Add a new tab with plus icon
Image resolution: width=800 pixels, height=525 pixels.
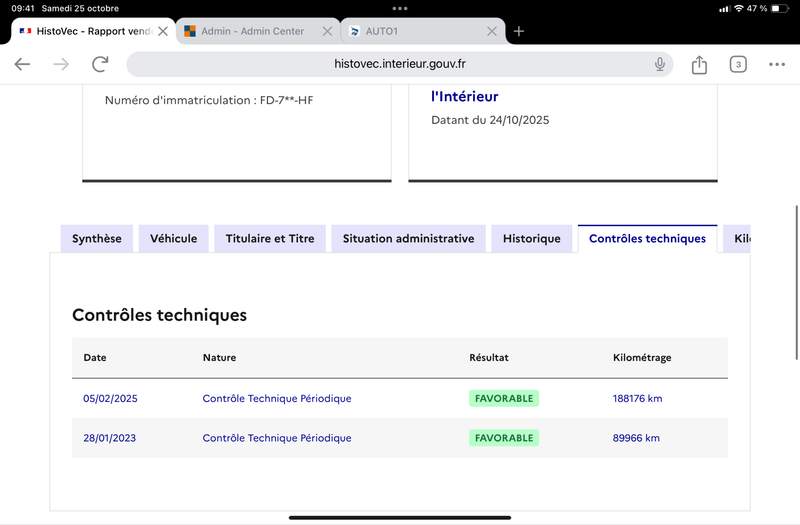click(x=519, y=31)
